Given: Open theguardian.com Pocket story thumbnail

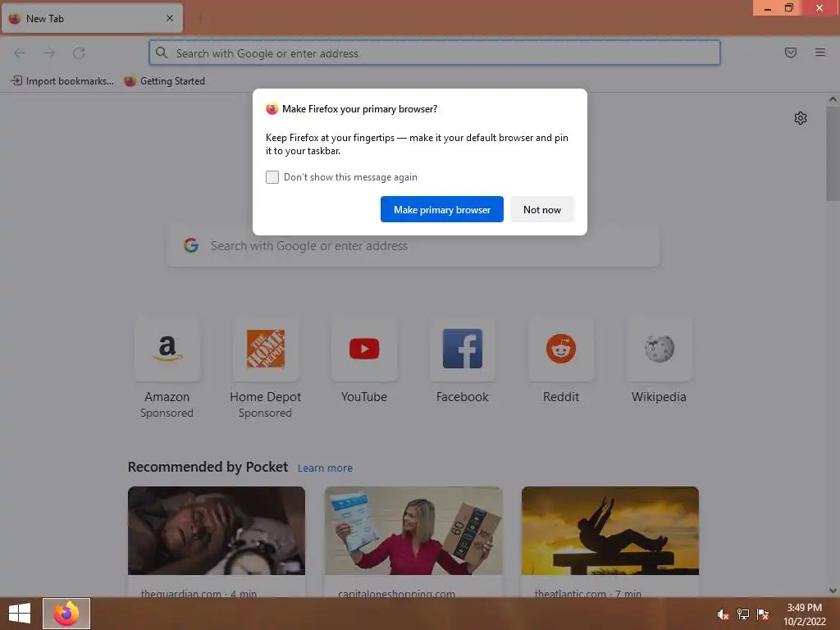Looking at the screenshot, I should click(217, 531).
